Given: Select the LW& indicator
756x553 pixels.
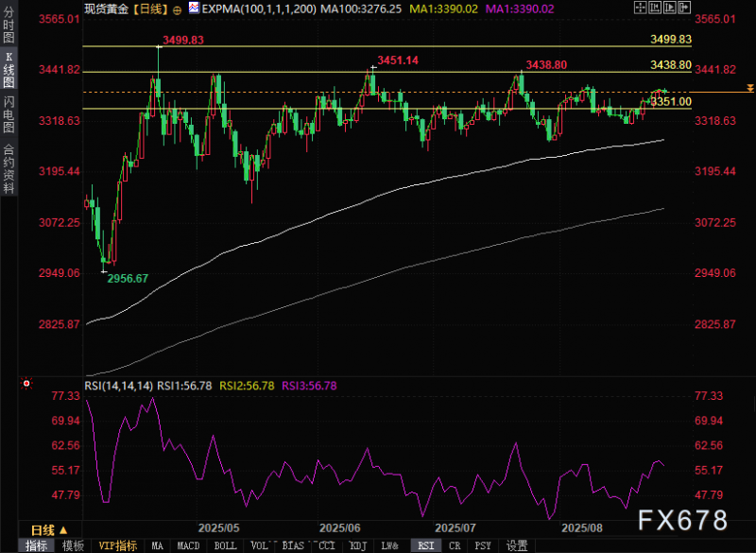Looking at the screenshot, I should pos(389,545).
